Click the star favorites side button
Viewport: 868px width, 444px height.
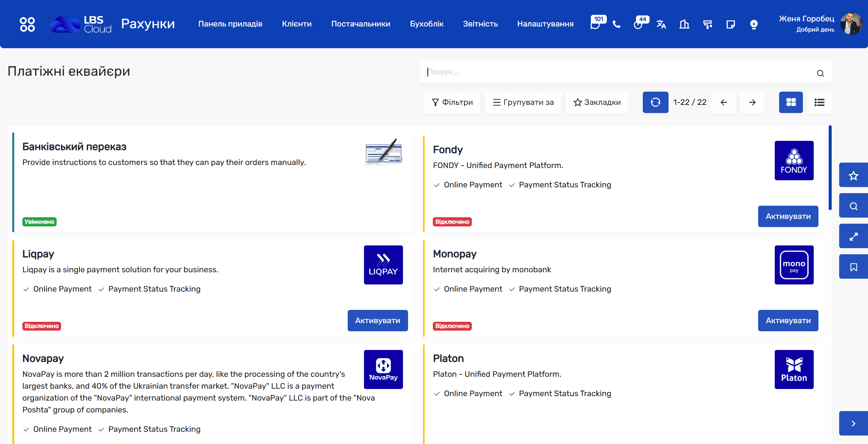coord(853,175)
